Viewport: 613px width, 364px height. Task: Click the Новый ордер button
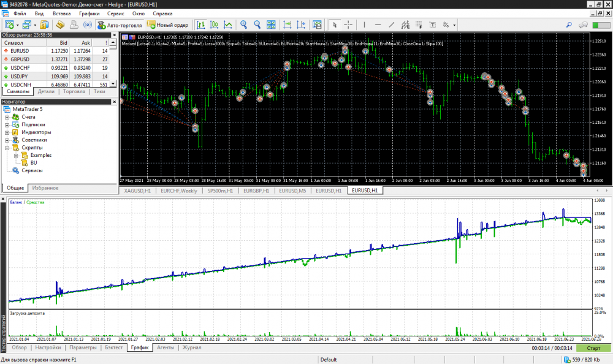(x=168, y=25)
